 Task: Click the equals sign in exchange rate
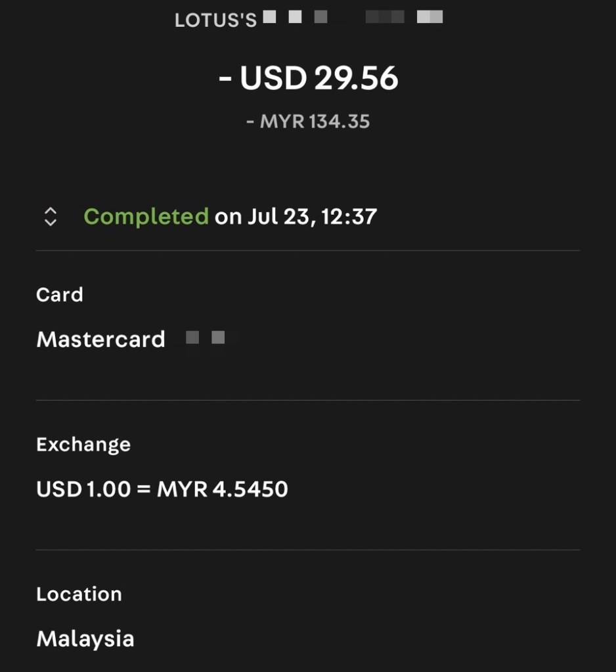[144, 490]
